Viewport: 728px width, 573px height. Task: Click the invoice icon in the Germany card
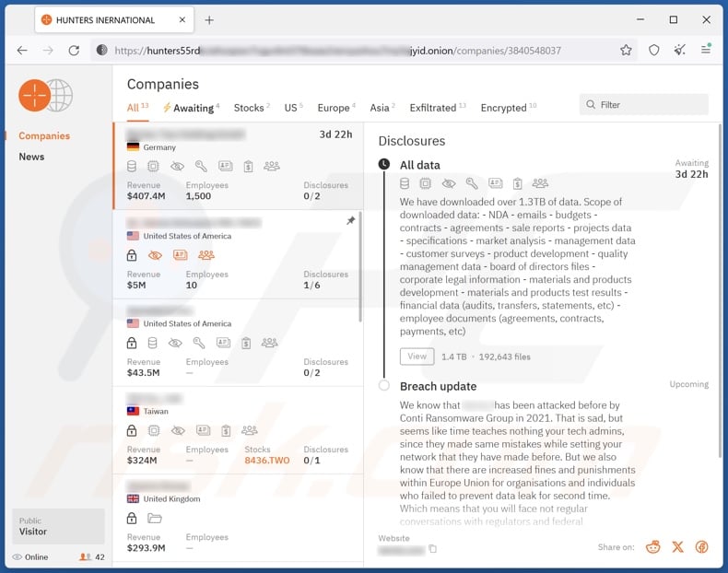click(249, 166)
